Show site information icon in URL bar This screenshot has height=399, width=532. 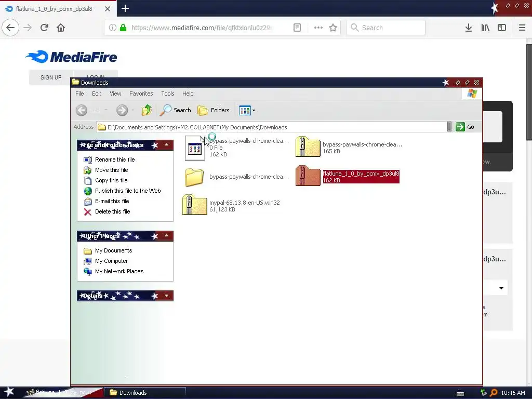112,28
